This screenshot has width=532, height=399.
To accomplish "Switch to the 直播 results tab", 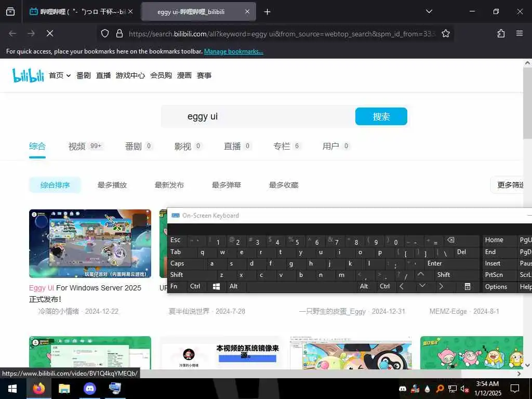I will pyautogui.click(x=237, y=146).
